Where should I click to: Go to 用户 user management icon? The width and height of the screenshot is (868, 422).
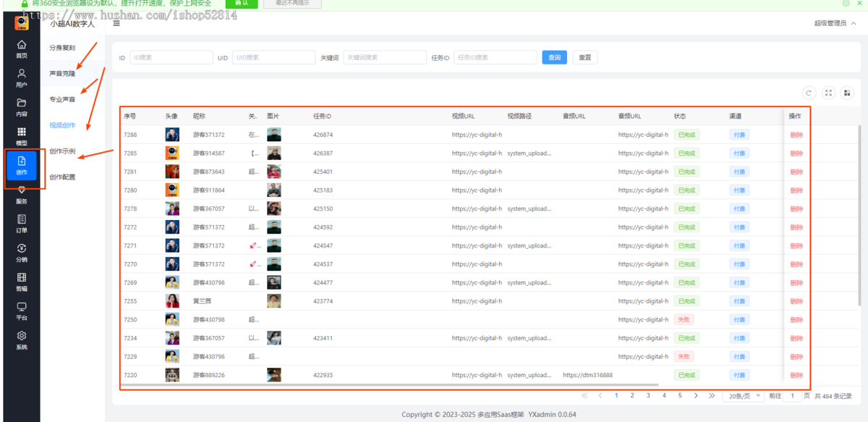click(x=22, y=74)
